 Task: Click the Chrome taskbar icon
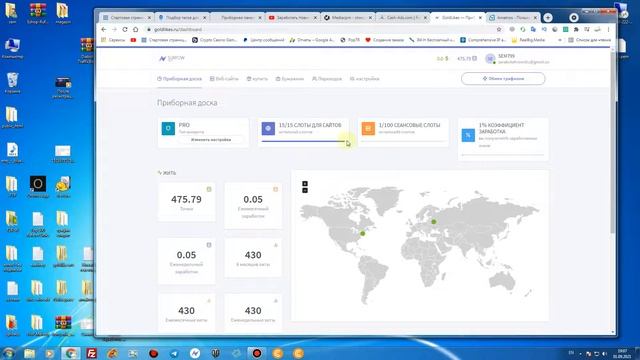[71, 353]
